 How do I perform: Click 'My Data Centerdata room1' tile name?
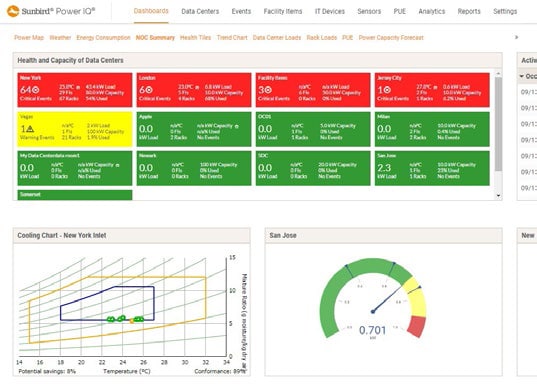coord(50,155)
